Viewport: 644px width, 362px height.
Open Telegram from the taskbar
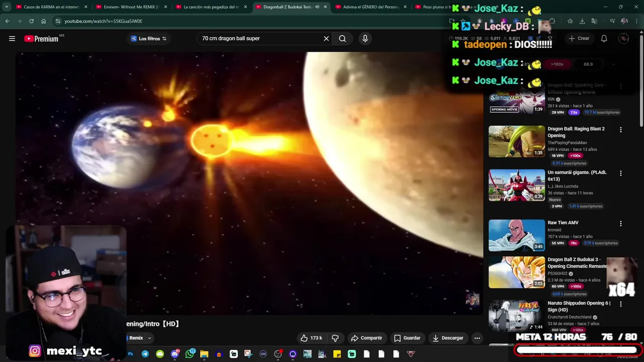click(x=145, y=354)
